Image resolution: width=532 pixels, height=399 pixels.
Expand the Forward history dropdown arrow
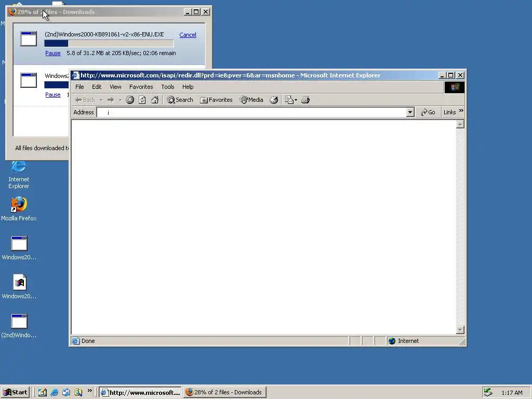[x=120, y=100]
